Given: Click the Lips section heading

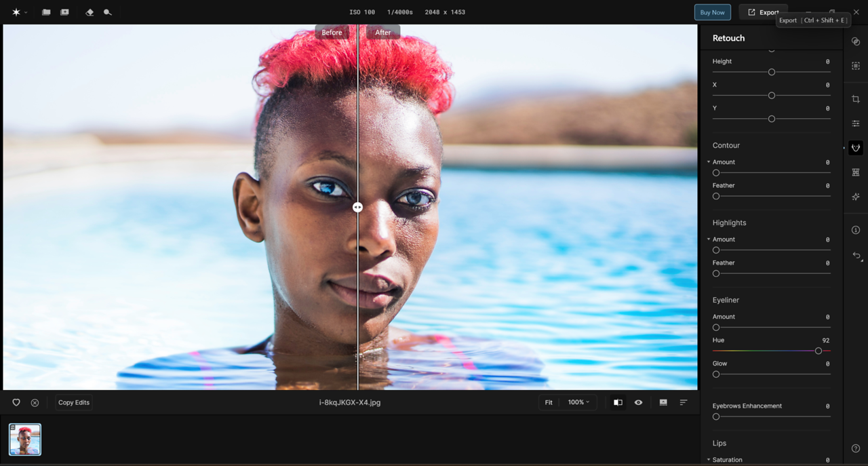Looking at the screenshot, I should click(x=719, y=443).
